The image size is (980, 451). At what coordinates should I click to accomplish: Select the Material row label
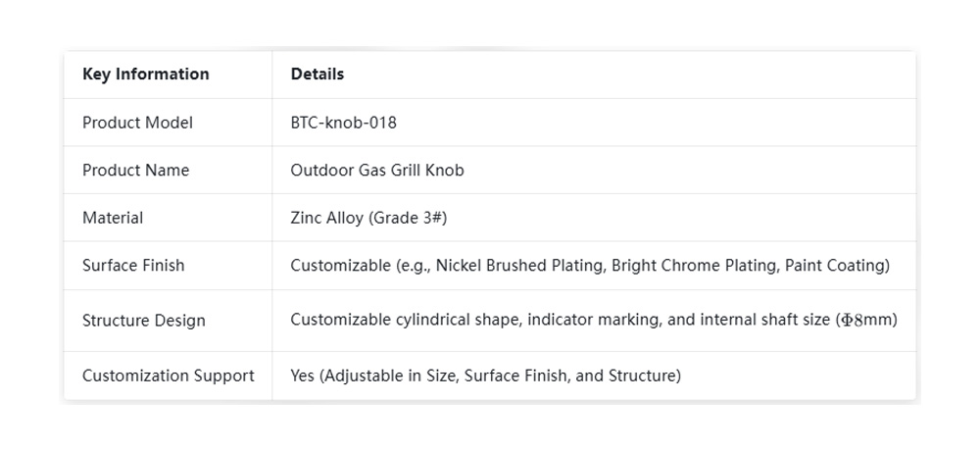pyautogui.click(x=113, y=218)
